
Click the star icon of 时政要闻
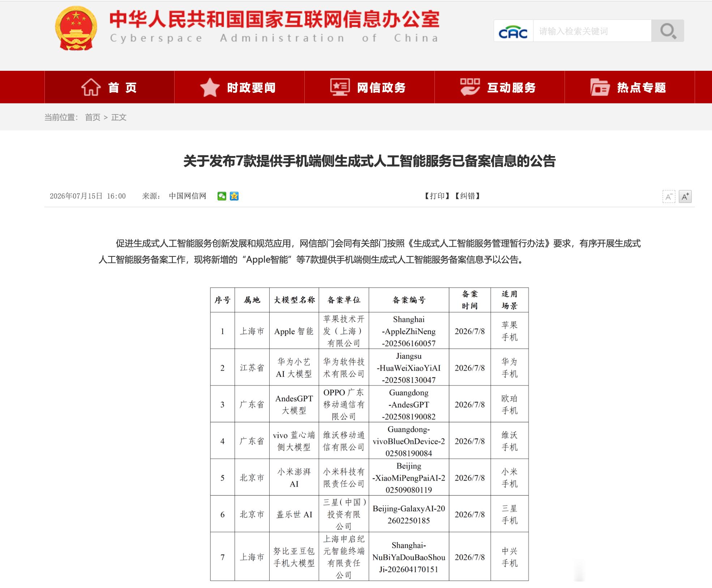210,87
